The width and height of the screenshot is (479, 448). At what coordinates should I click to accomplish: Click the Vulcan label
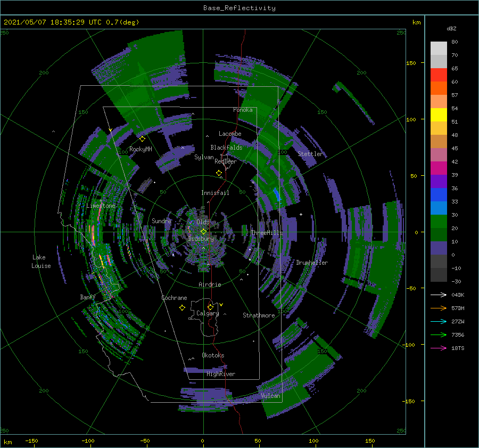(x=270, y=396)
